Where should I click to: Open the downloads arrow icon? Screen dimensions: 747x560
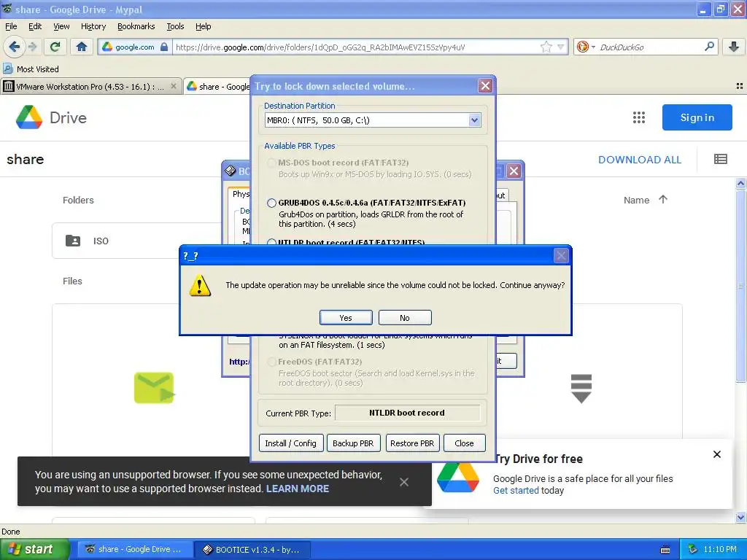point(734,47)
